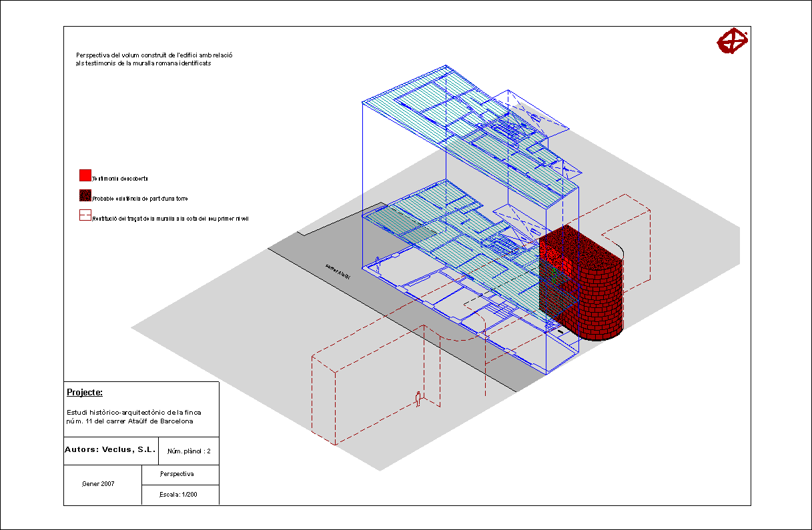Select the 'carrer Ataülf' street label
This screenshot has height=530, width=812.
tap(339, 271)
